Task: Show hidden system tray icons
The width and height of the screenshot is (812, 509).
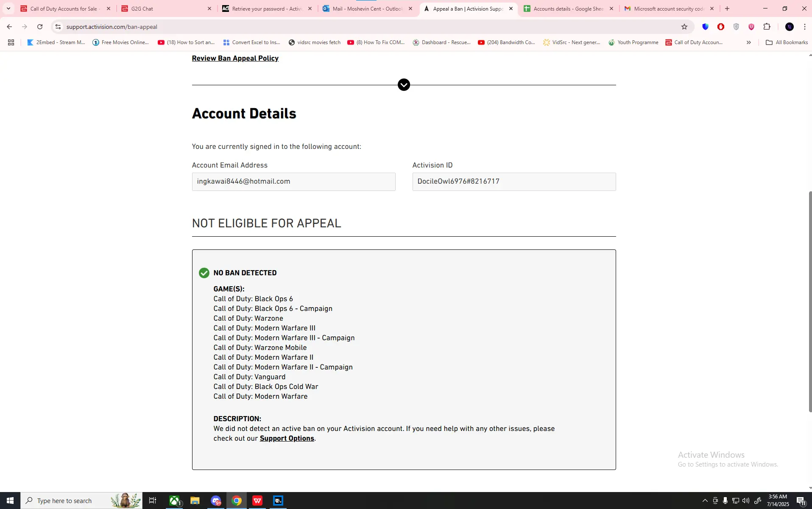Action: (x=705, y=501)
